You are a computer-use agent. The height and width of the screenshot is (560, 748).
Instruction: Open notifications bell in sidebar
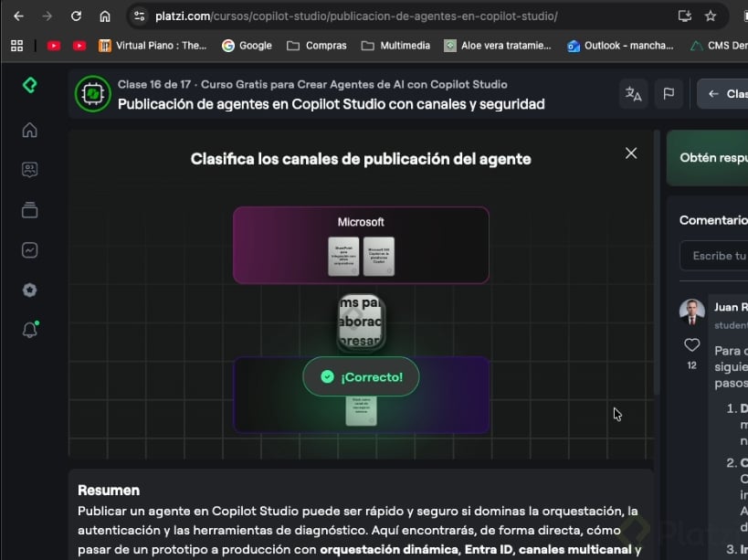tap(30, 329)
